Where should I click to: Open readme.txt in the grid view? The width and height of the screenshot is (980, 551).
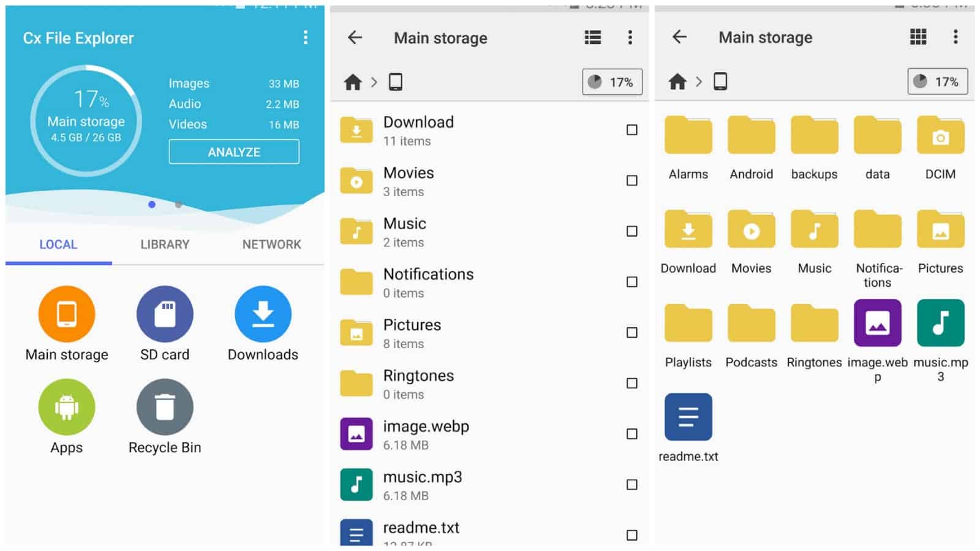688,417
